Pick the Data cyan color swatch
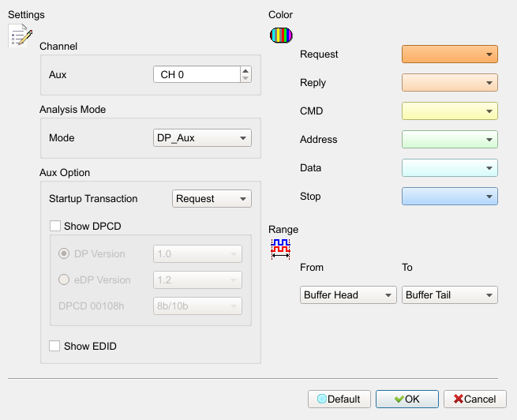517x420 pixels. coord(450,168)
